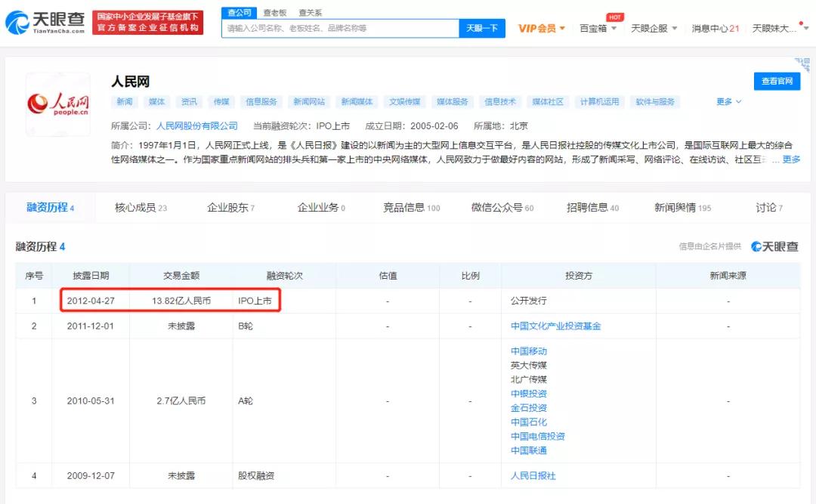Expand the 更多 tag dropdown after 软件与服务
The width and height of the screenshot is (816, 504).
727,100
